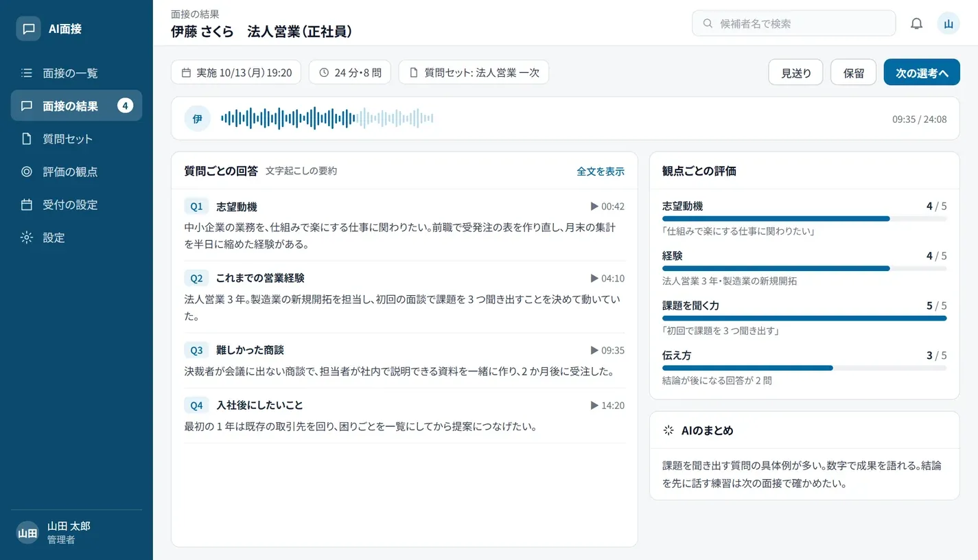Click the 質問セット: 法人営業 一次 chip
This screenshot has height=560, width=978.
[x=474, y=72]
